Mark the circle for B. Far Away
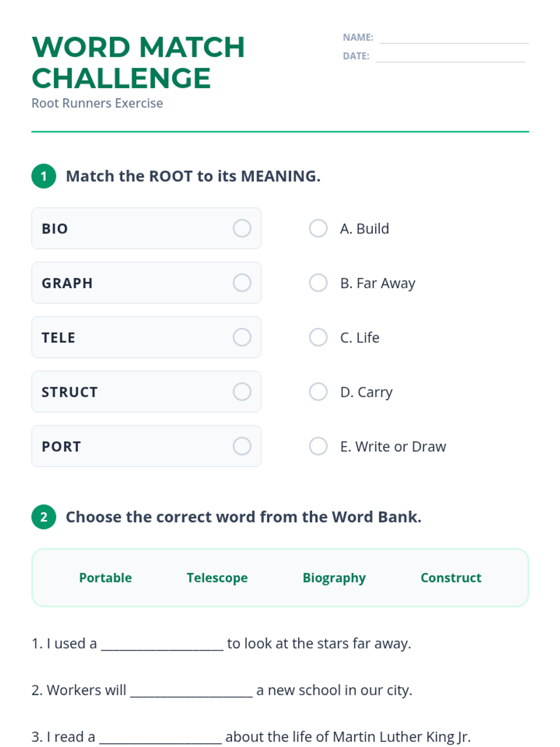The image size is (560, 747). (318, 283)
